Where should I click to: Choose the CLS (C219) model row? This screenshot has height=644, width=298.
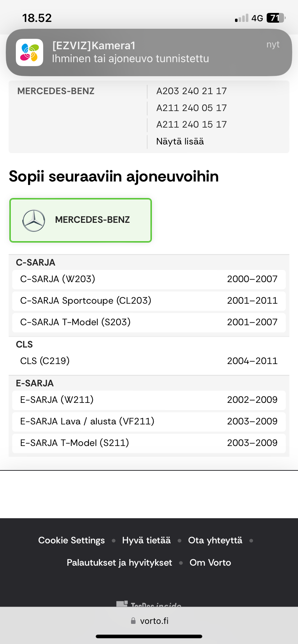click(x=149, y=361)
